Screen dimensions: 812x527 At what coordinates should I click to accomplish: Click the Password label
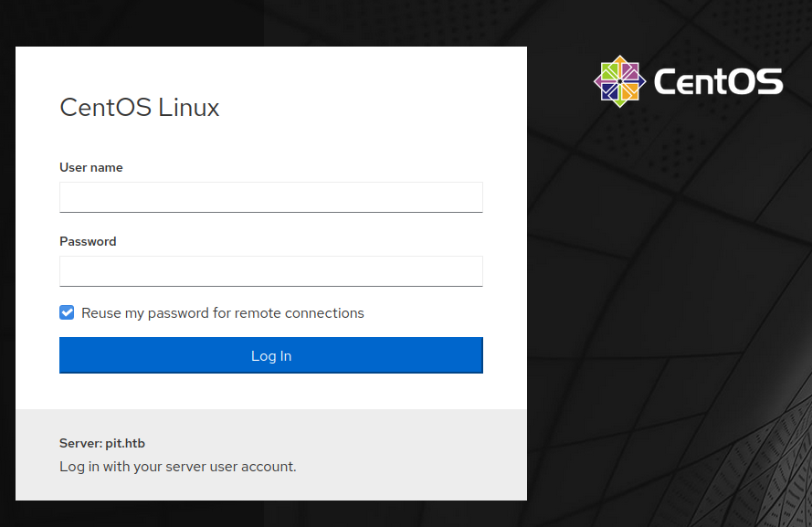(x=88, y=241)
